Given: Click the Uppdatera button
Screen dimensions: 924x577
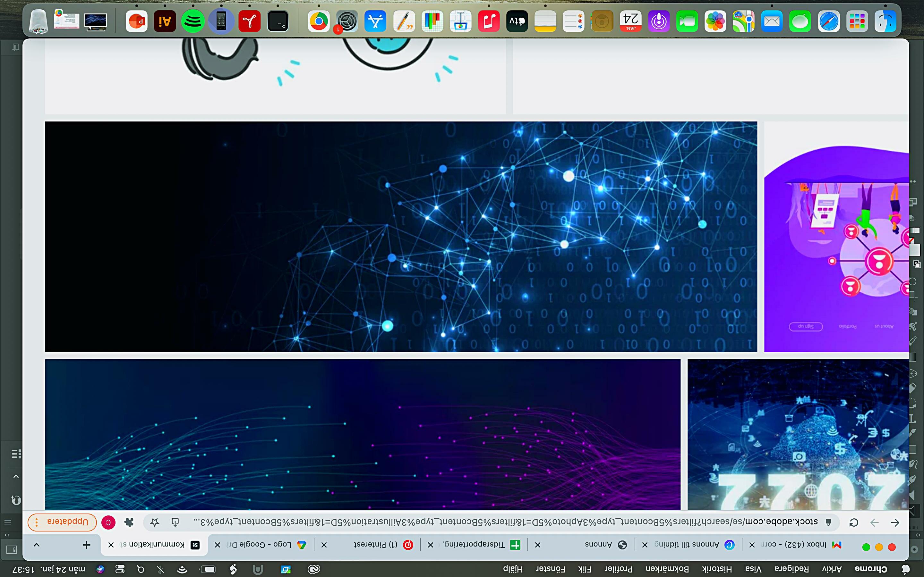Looking at the screenshot, I should click(x=68, y=522).
